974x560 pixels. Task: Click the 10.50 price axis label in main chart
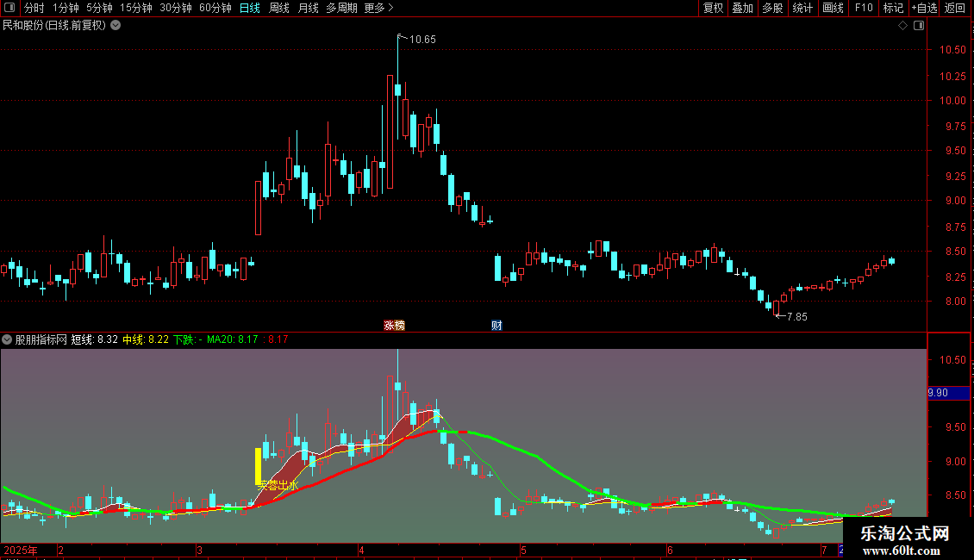coord(952,50)
